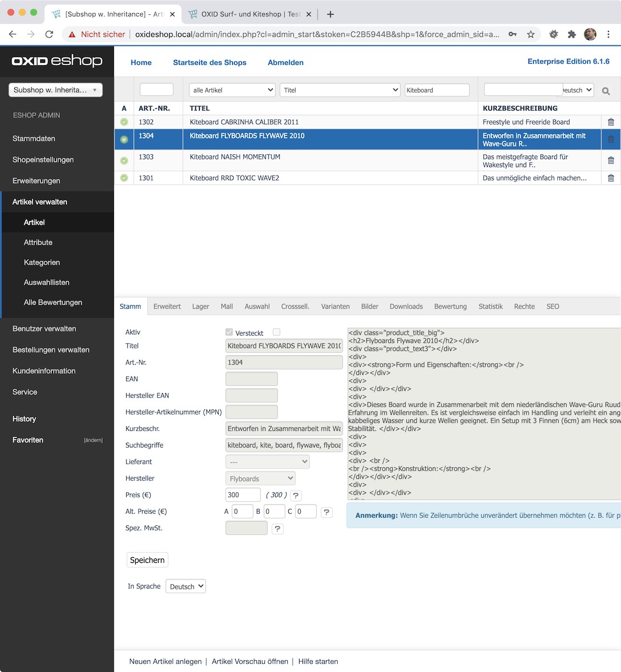This screenshot has width=621, height=672.
Task: Switch to the Lager tab
Action: 200,307
